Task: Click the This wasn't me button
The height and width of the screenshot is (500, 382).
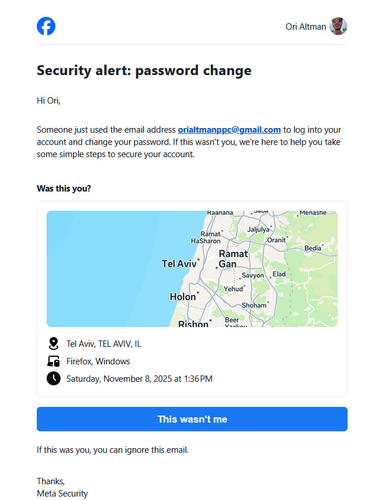Action: point(192,419)
